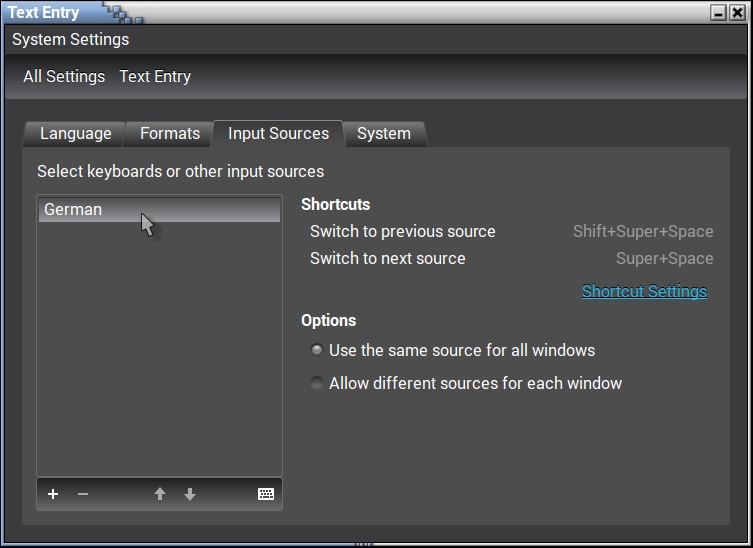This screenshot has width=753, height=548.
Task: Select 'Use the same source for all windows'
Action: click(x=317, y=350)
